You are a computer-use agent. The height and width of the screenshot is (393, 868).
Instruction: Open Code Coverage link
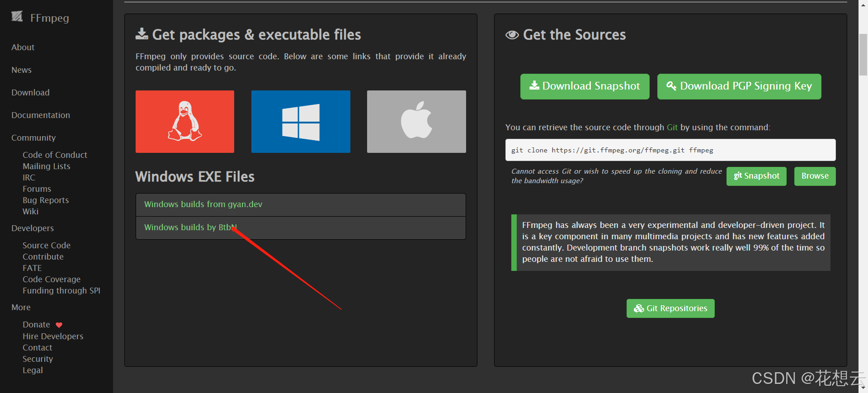coord(52,279)
